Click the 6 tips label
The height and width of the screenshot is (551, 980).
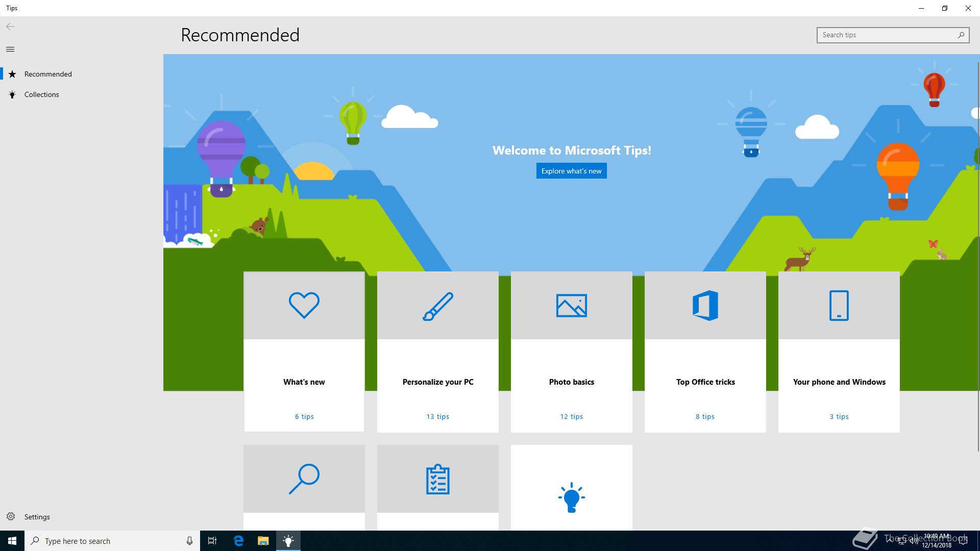tap(304, 416)
